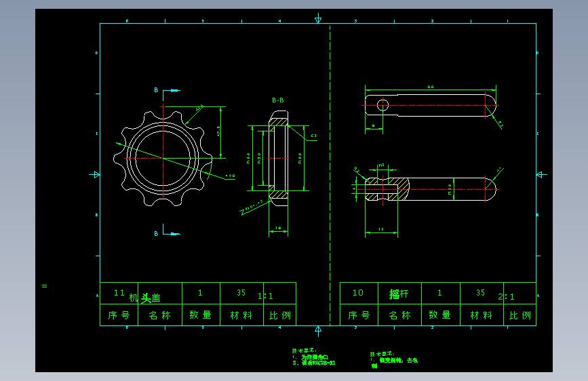Select the B-B cross-section drawing
The height and width of the screenshot is (381, 588).
pyautogui.click(x=278, y=158)
